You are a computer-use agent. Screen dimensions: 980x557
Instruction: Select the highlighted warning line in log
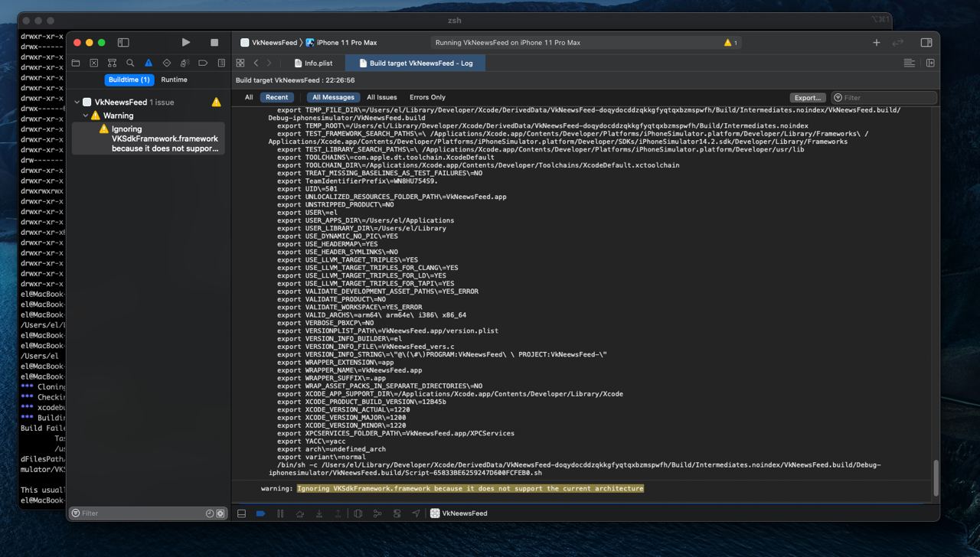(470, 488)
